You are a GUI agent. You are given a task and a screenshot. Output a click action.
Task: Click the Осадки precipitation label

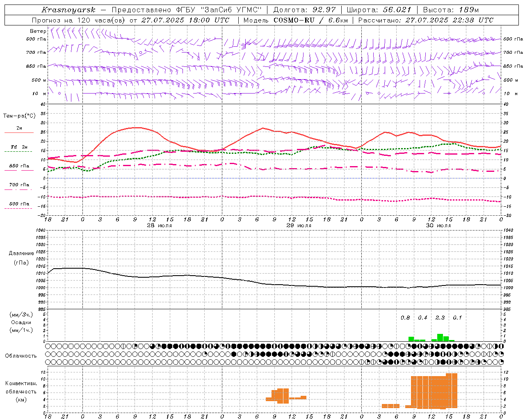point(21,322)
